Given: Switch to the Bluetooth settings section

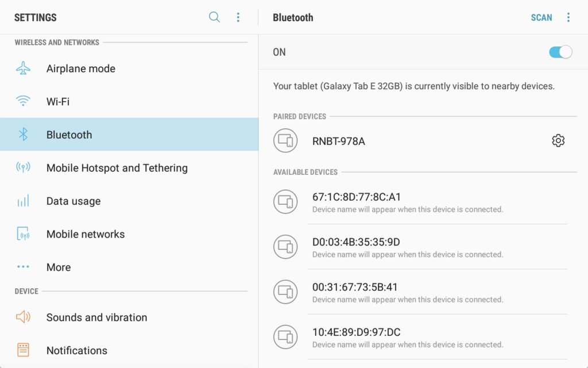Looking at the screenshot, I should click(x=69, y=134).
